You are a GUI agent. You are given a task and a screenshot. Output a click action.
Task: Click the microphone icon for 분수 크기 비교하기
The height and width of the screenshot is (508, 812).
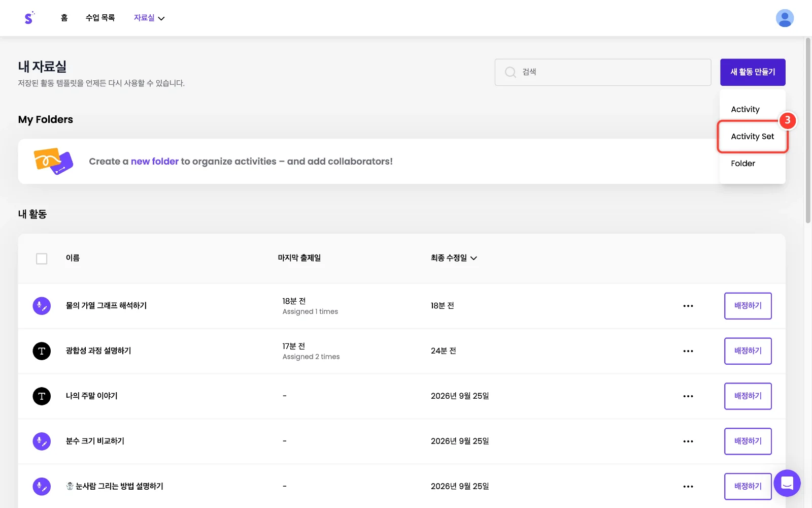(42, 441)
